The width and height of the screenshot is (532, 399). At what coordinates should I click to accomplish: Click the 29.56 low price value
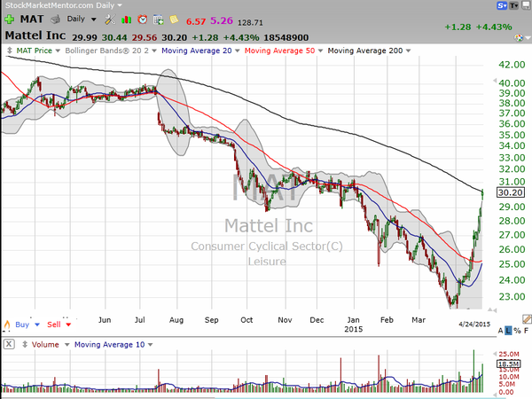point(145,37)
